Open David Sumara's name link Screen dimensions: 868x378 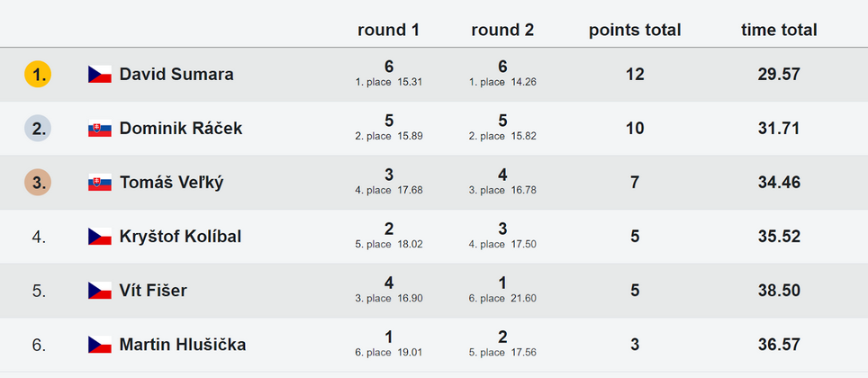pos(176,74)
